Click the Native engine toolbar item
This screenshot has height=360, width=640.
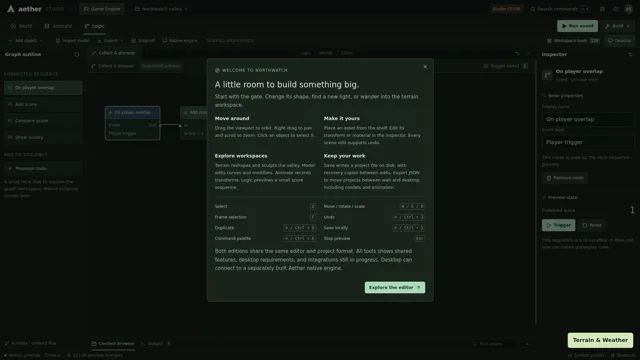coord(180,40)
